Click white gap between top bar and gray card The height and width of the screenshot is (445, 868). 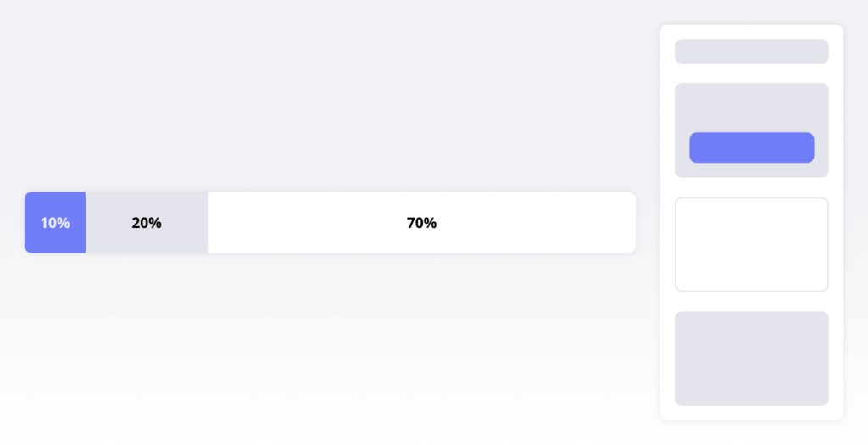pyautogui.click(x=751, y=74)
